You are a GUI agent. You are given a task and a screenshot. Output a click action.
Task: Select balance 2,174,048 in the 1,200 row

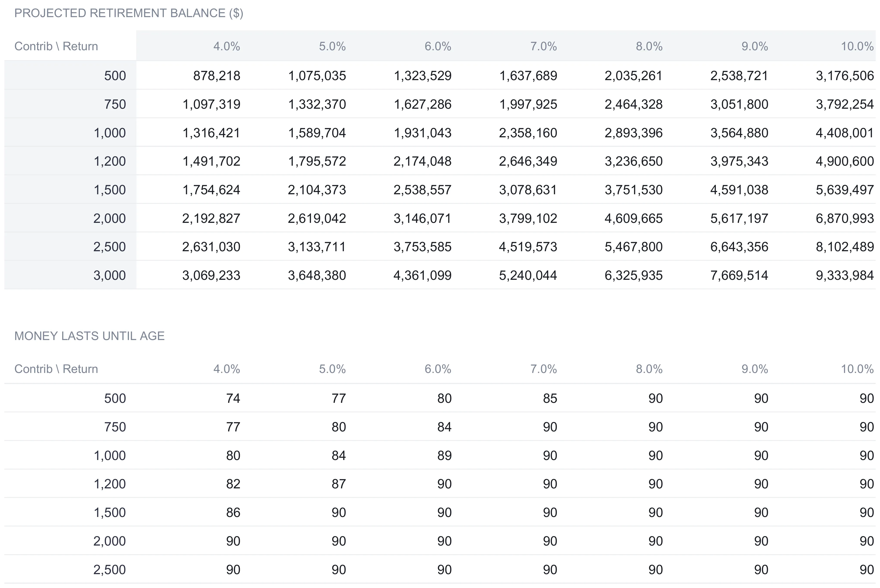pos(422,161)
